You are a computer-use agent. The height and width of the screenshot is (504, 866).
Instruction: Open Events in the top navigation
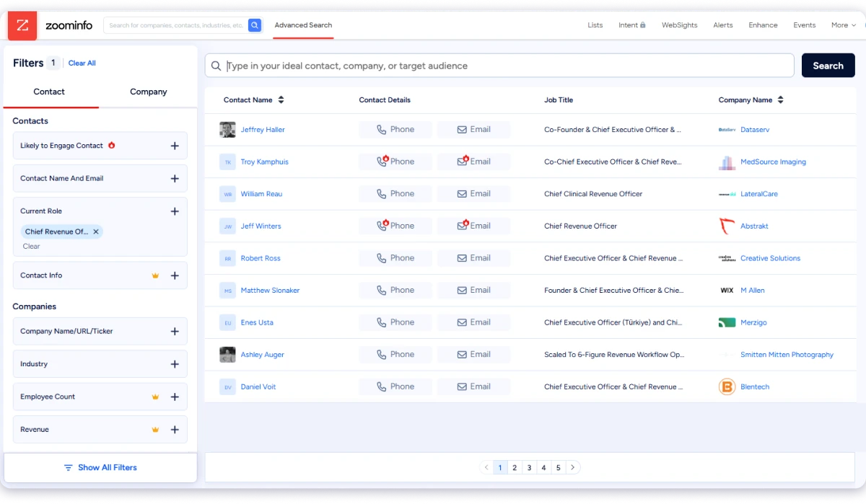[x=805, y=25]
